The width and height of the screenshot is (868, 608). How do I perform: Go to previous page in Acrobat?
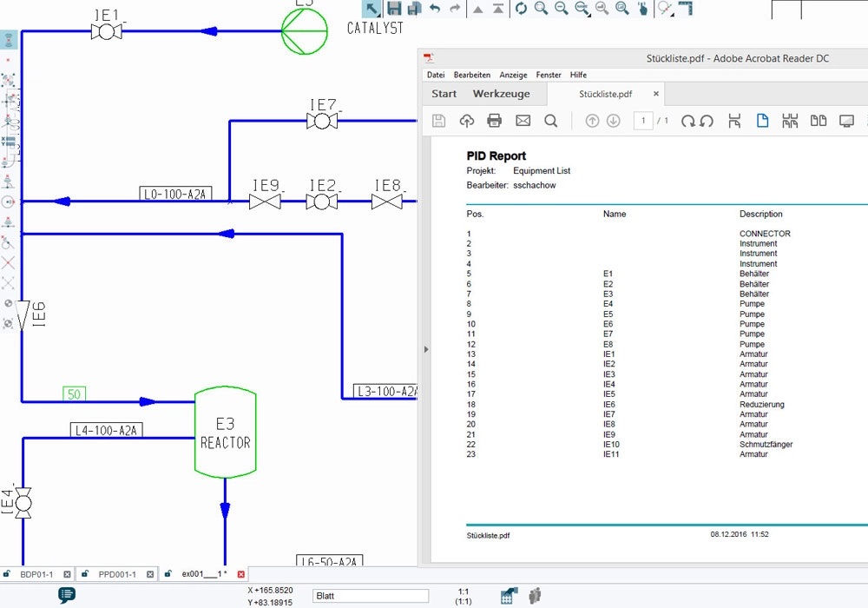592,121
